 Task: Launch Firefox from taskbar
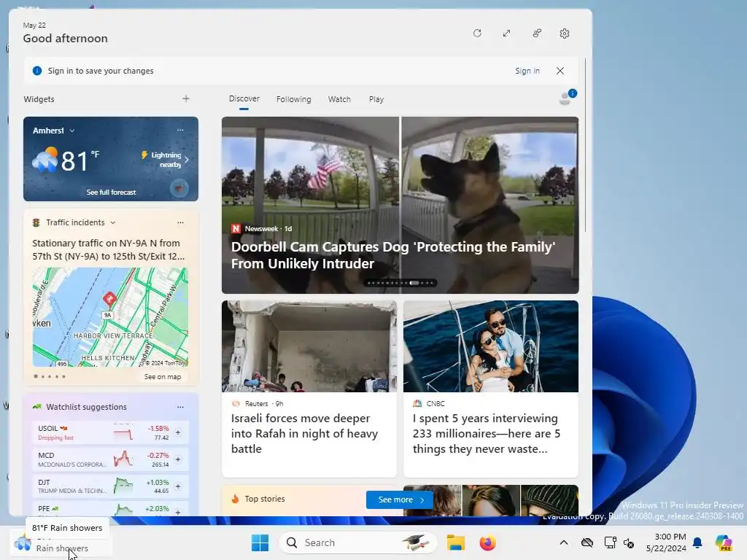point(487,542)
